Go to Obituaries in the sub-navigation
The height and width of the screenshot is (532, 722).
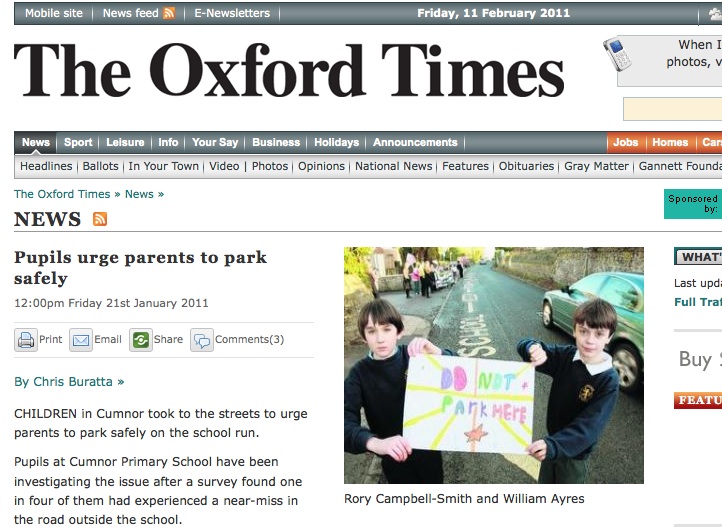point(526,166)
